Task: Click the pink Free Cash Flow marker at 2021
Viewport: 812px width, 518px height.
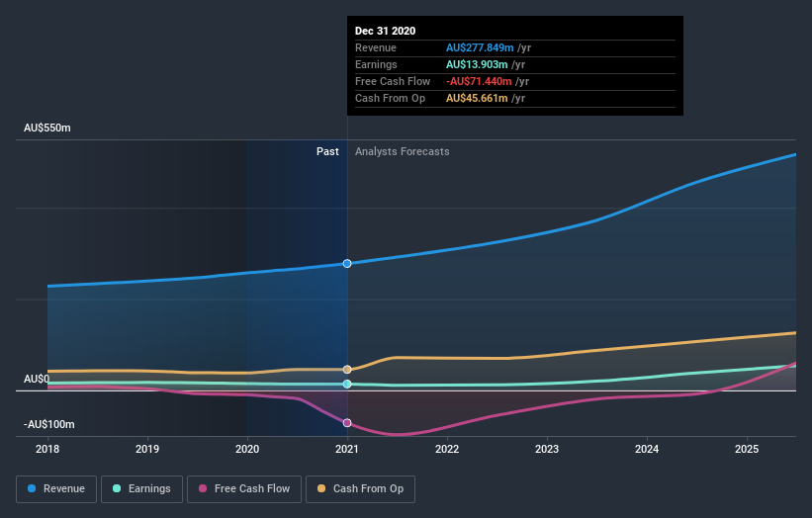Action: (x=347, y=423)
